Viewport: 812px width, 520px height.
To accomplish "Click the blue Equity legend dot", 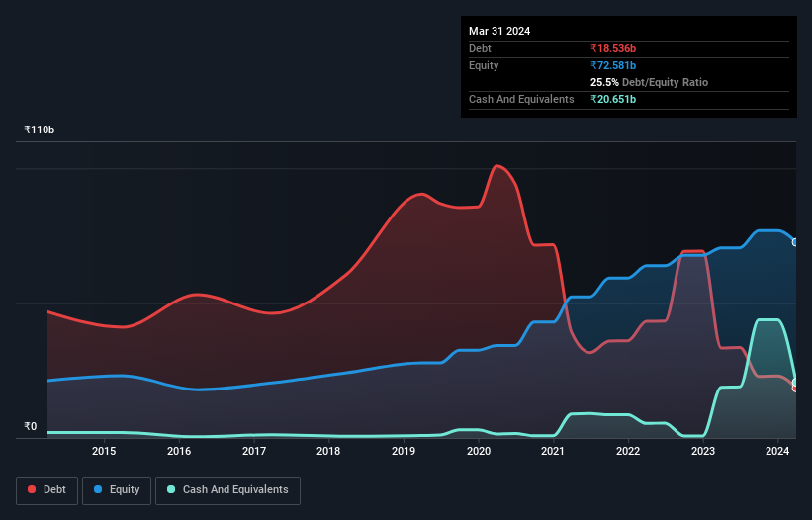I will [x=98, y=489].
